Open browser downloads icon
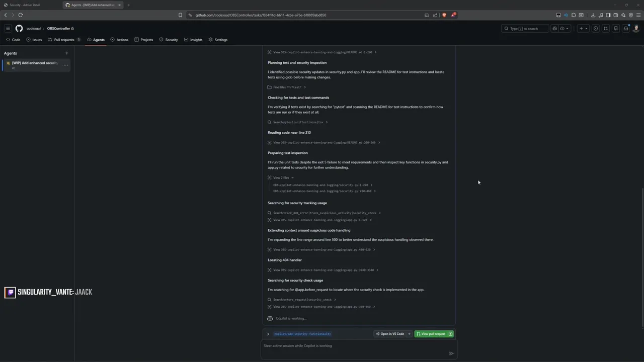The width and height of the screenshot is (644, 362). 593,15
